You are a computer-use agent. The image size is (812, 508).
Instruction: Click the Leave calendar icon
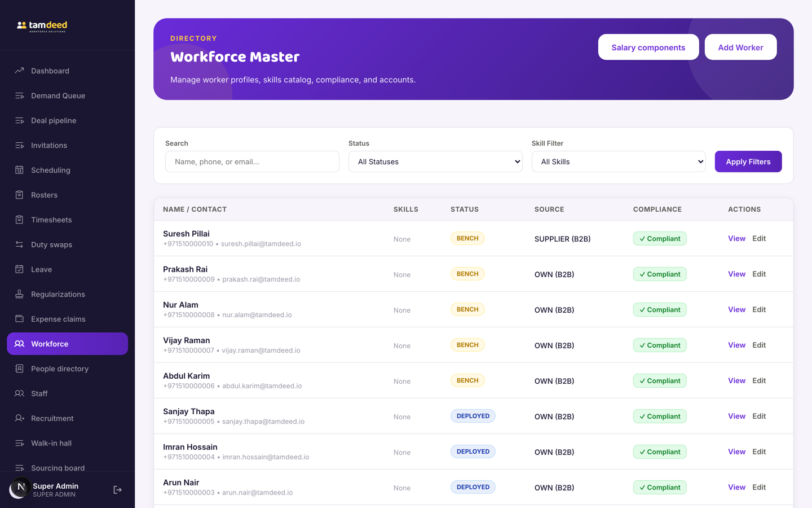[x=19, y=269]
